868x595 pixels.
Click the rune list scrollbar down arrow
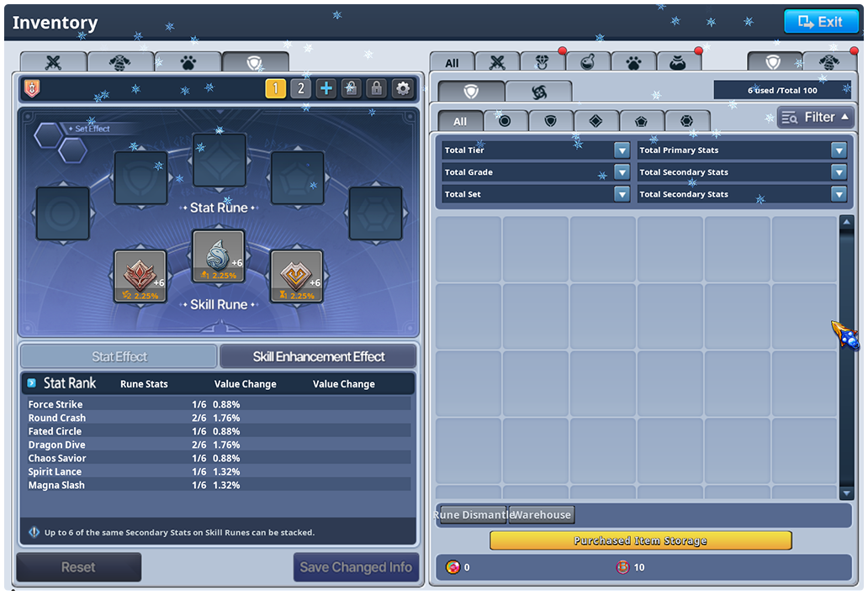[x=846, y=493]
